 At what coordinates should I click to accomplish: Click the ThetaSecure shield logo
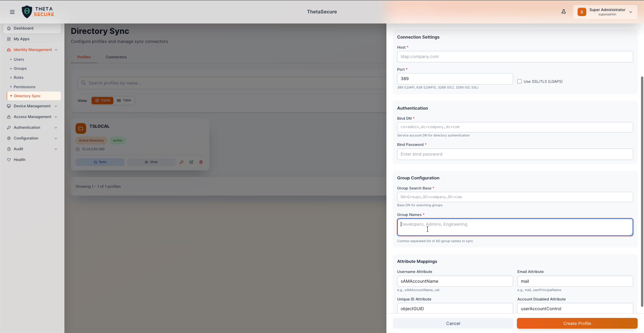point(27,12)
